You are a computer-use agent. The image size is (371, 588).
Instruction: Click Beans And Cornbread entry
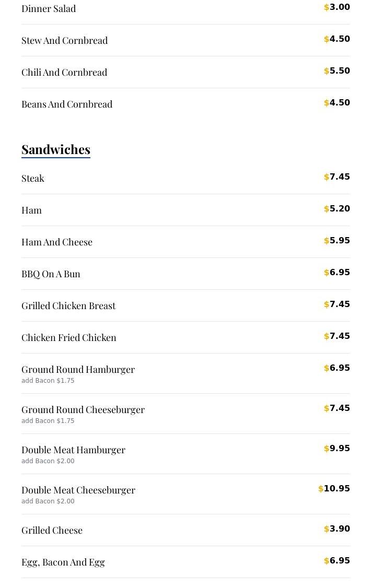pyautogui.click(x=67, y=104)
